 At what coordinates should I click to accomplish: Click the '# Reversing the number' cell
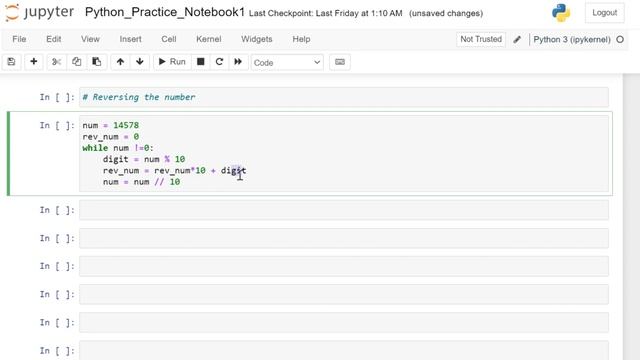point(344,97)
